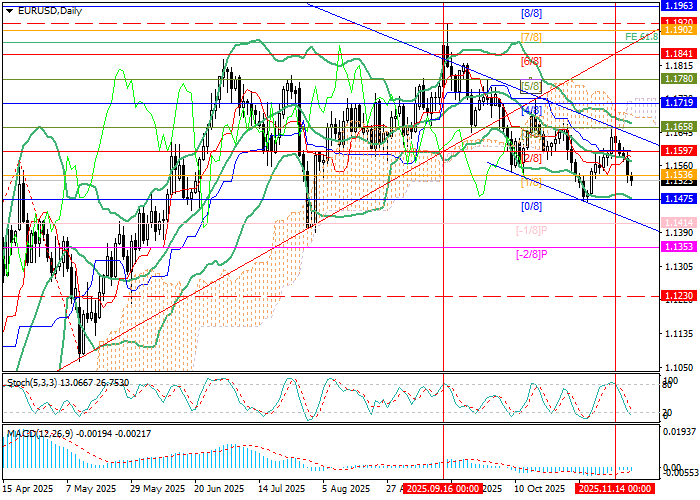Click the 0.01937 value on MACD scale

pyautogui.click(x=679, y=431)
